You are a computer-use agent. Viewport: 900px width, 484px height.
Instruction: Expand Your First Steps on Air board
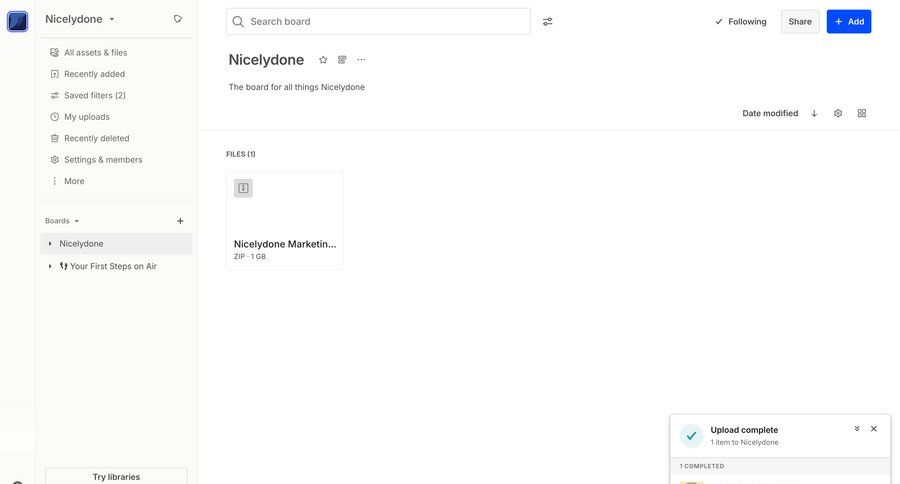tap(50, 266)
